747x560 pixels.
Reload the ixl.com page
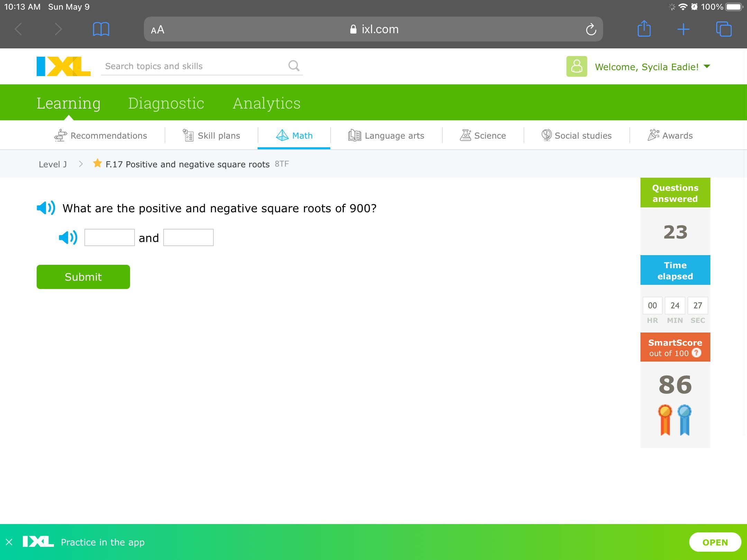click(591, 29)
